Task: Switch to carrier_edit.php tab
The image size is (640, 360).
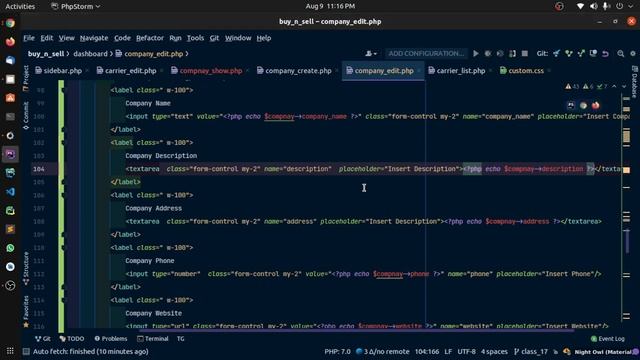Action: point(130,71)
